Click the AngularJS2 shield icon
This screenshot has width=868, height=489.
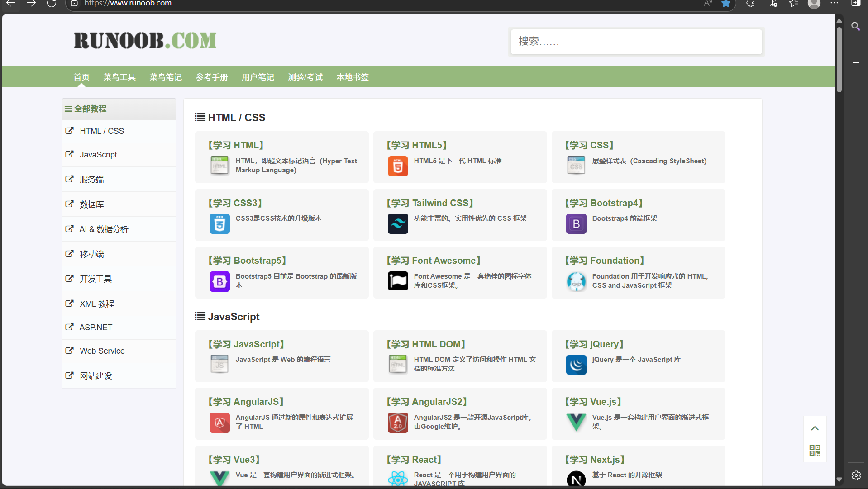(398, 423)
